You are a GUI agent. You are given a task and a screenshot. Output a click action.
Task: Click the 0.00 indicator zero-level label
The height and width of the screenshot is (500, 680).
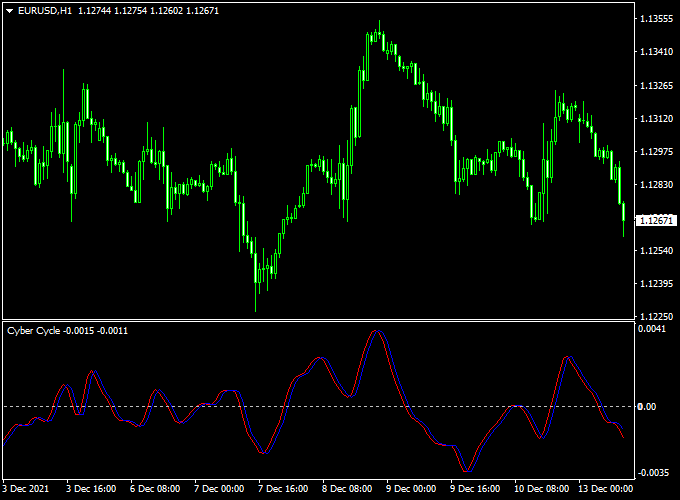click(646, 407)
